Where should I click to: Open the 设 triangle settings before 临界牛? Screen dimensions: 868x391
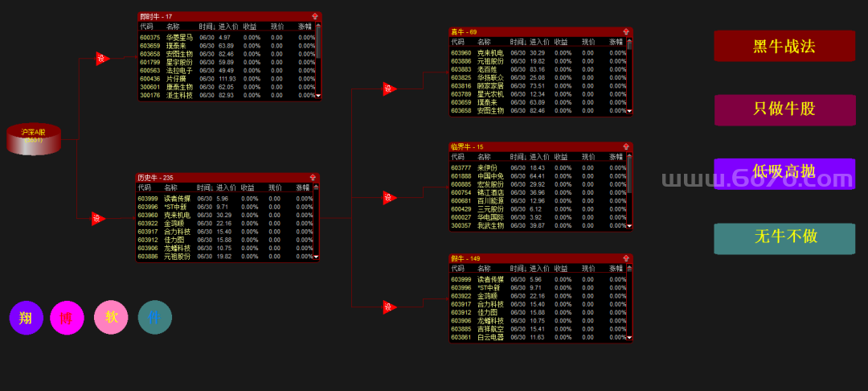tap(389, 197)
